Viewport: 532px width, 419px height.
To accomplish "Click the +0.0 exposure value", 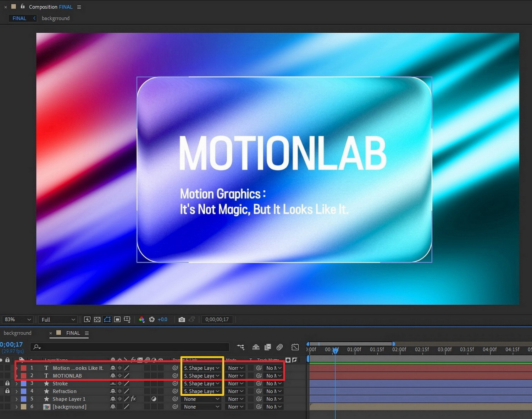I will 162,320.
